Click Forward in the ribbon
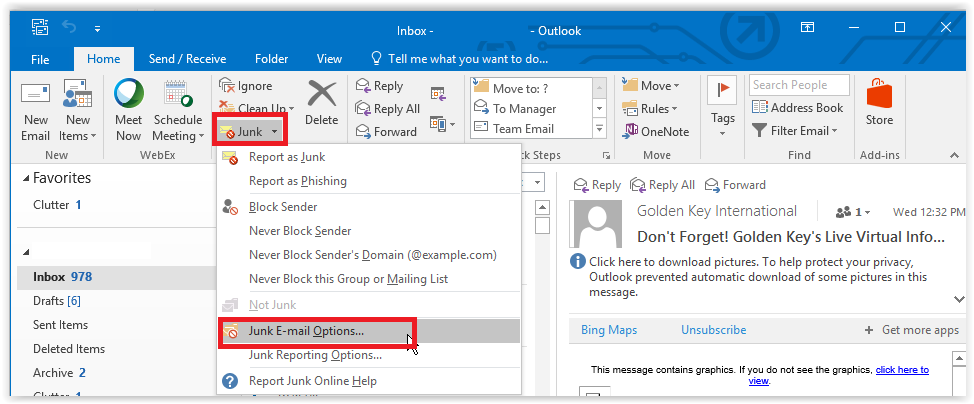Screen dimensions: 974x404 point(386,132)
